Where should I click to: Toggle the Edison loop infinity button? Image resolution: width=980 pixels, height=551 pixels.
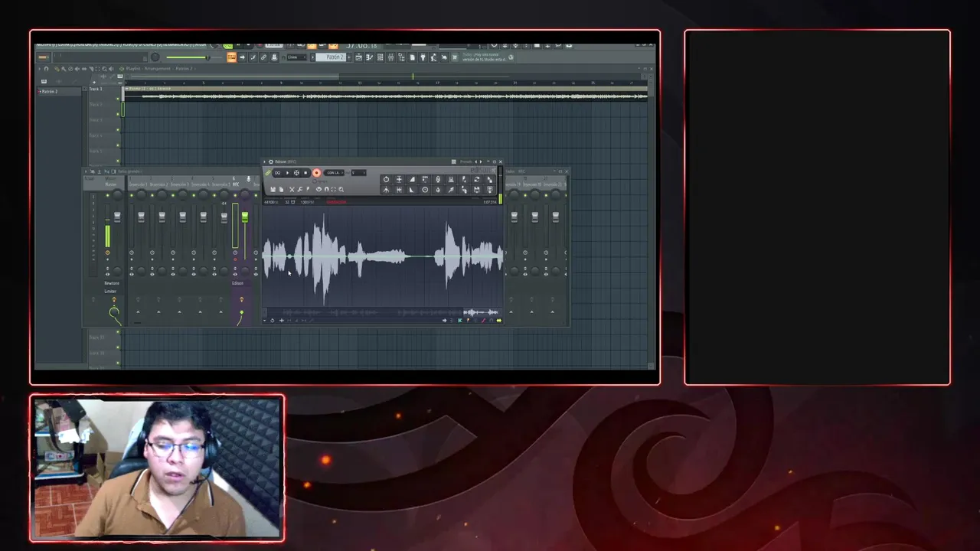point(277,173)
